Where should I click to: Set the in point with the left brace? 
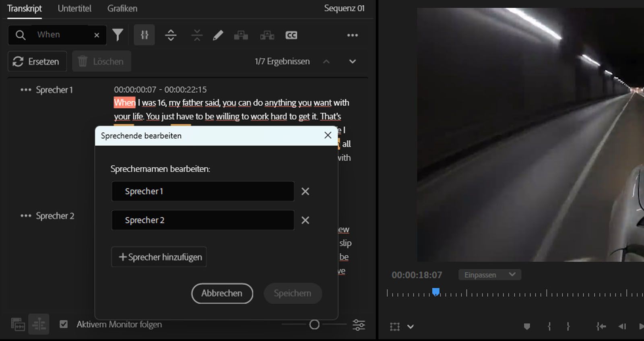549,327
